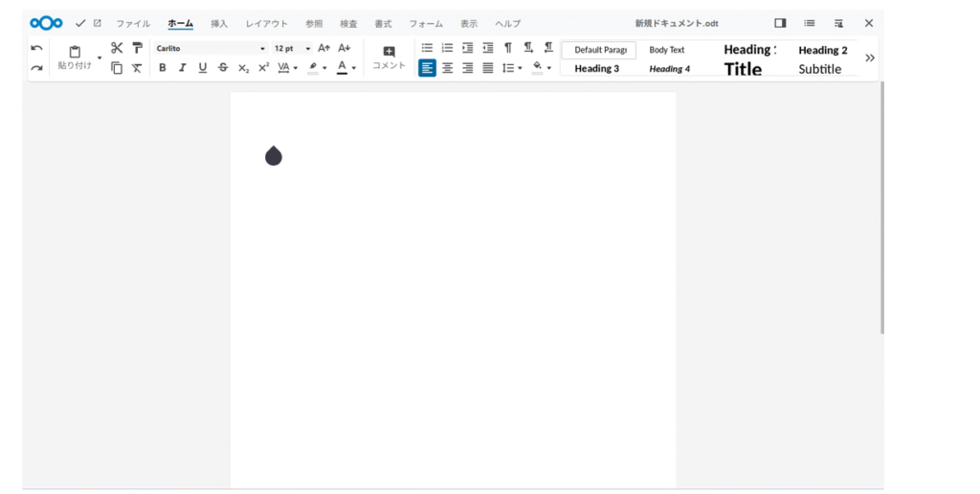Toggle Bold formatting

pyautogui.click(x=162, y=68)
